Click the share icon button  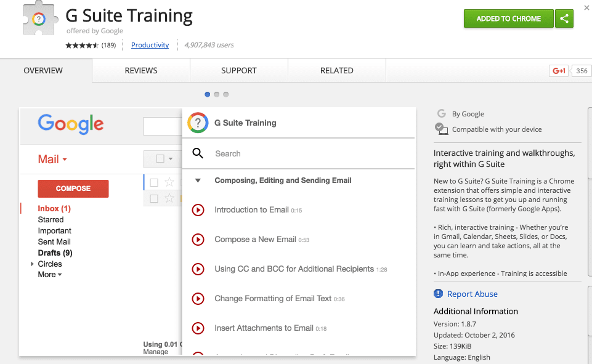pos(564,18)
